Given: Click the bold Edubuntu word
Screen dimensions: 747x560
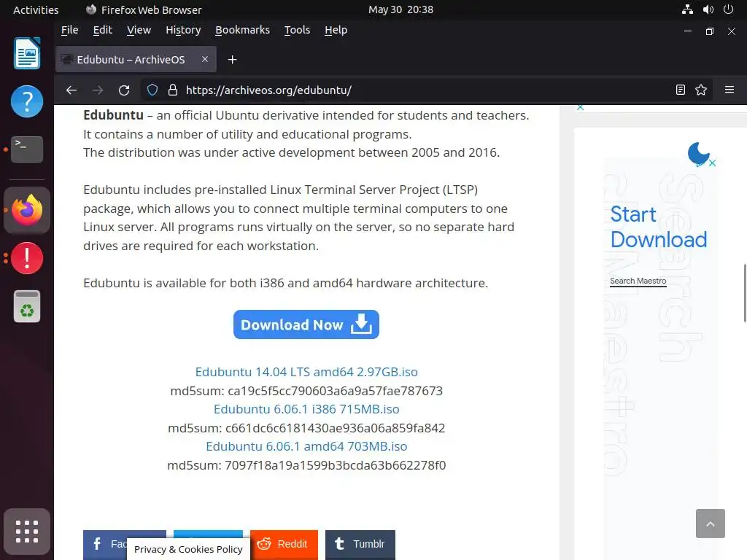Looking at the screenshot, I should point(113,115).
